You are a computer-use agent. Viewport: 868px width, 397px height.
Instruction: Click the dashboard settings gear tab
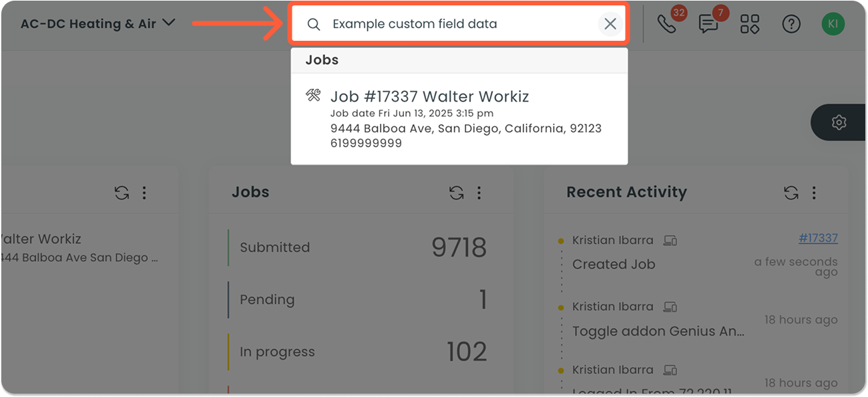point(839,122)
